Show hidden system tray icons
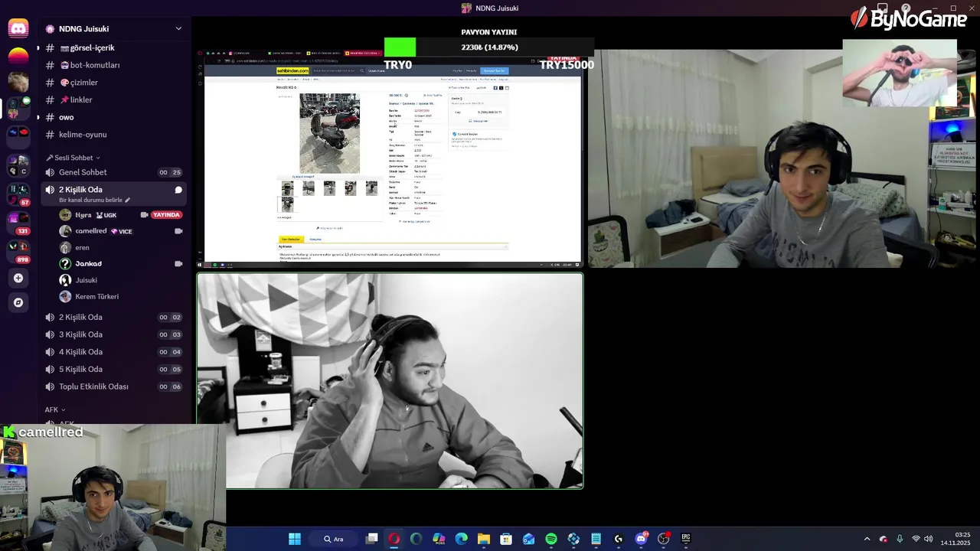980x551 pixels. click(x=867, y=539)
